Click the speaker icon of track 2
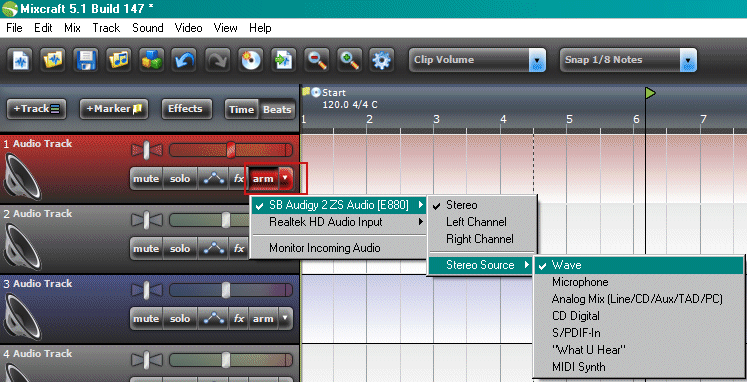This screenshot has height=382, width=747. (22, 247)
